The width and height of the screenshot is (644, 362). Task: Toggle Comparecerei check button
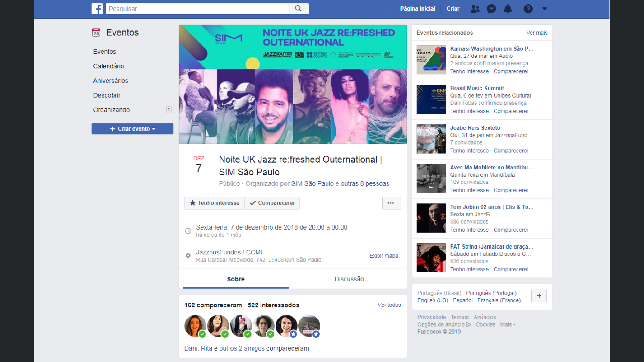click(x=272, y=203)
